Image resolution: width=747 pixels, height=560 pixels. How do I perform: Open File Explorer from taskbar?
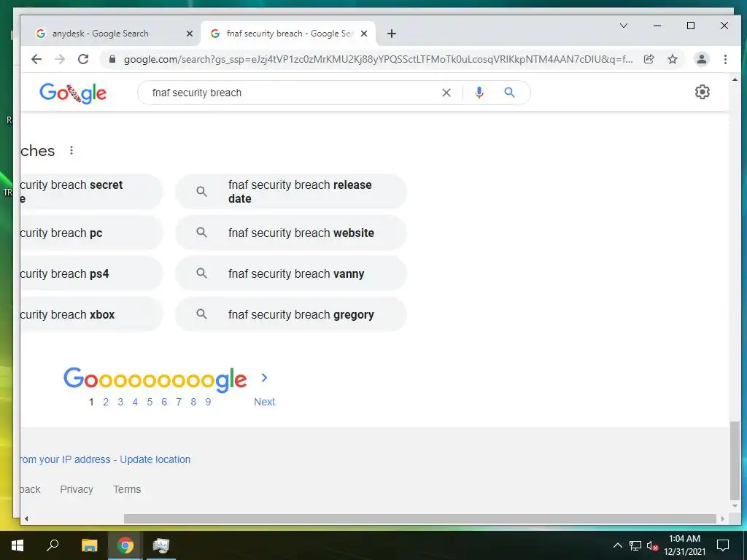(89, 545)
